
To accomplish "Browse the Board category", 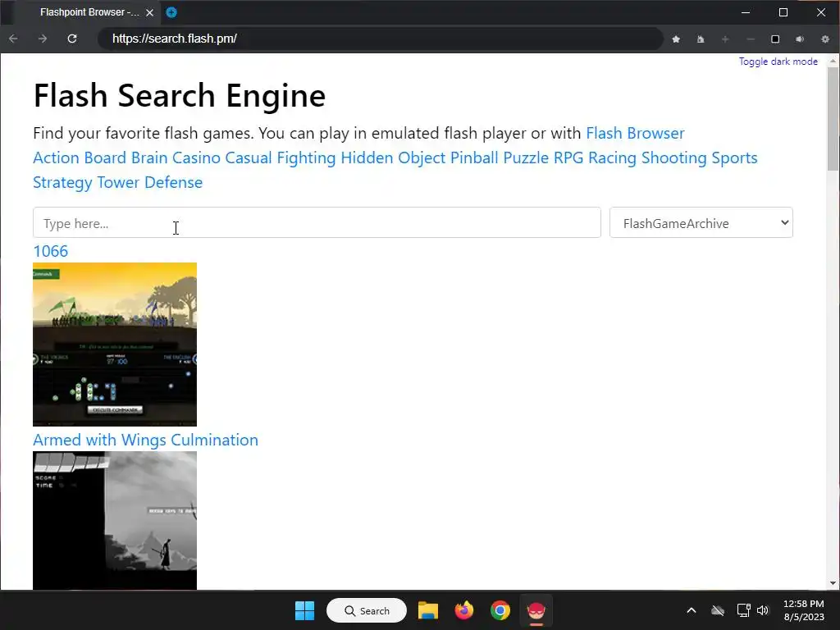I will click(105, 157).
